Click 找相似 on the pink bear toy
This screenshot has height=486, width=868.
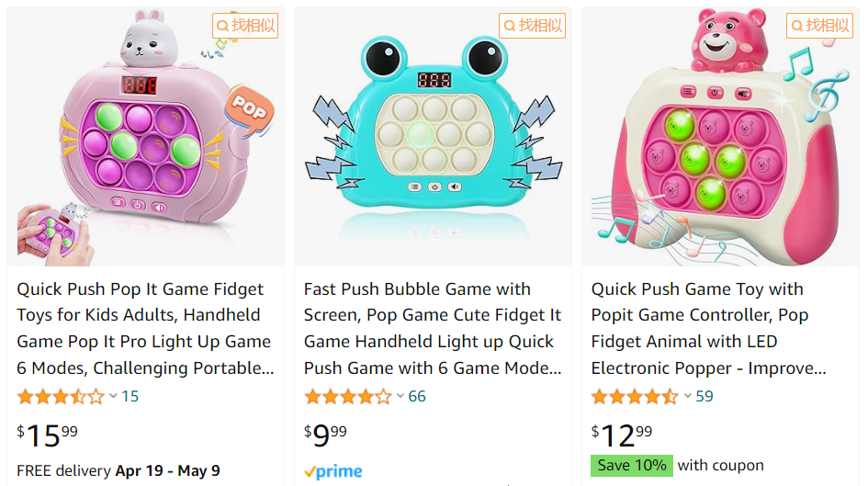pos(820,26)
